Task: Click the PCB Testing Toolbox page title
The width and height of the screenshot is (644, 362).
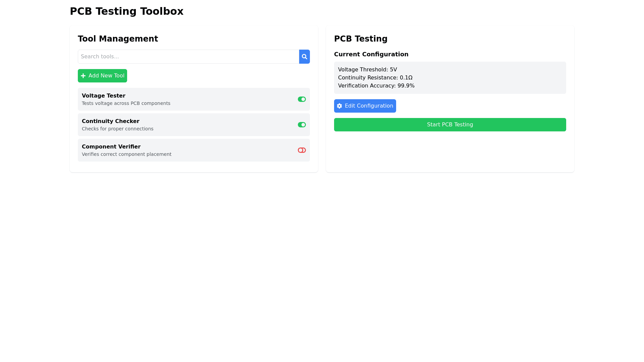Action: point(127,11)
